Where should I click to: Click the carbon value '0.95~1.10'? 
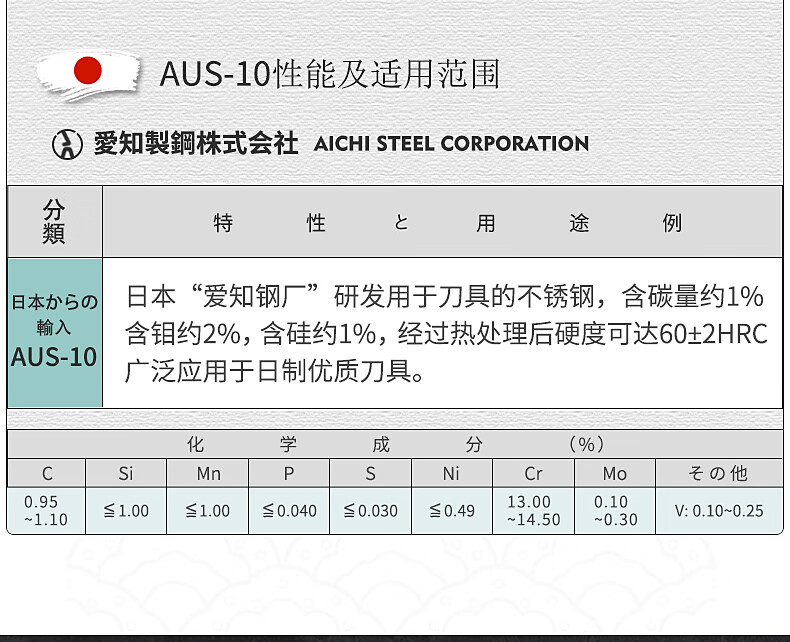(45, 510)
